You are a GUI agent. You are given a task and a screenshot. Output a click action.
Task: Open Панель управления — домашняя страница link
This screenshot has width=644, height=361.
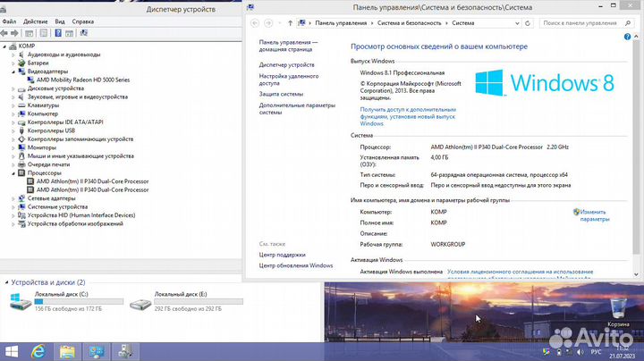click(x=288, y=46)
